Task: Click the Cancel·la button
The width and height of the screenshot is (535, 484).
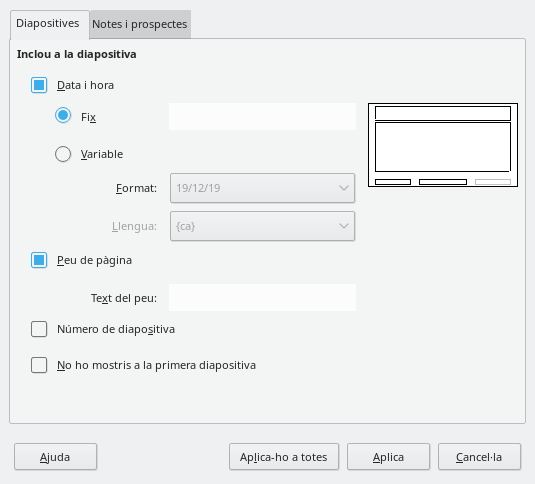Action: tap(479, 457)
